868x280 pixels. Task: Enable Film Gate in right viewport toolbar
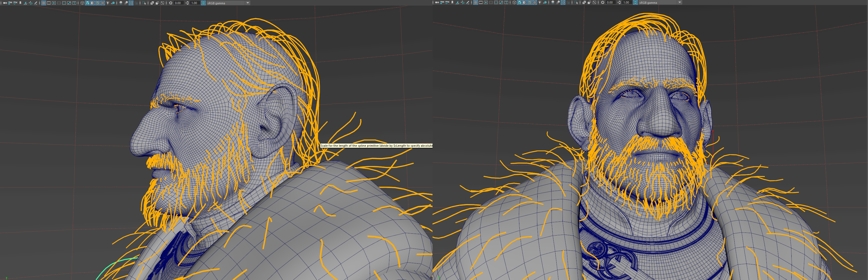[x=481, y=3]
